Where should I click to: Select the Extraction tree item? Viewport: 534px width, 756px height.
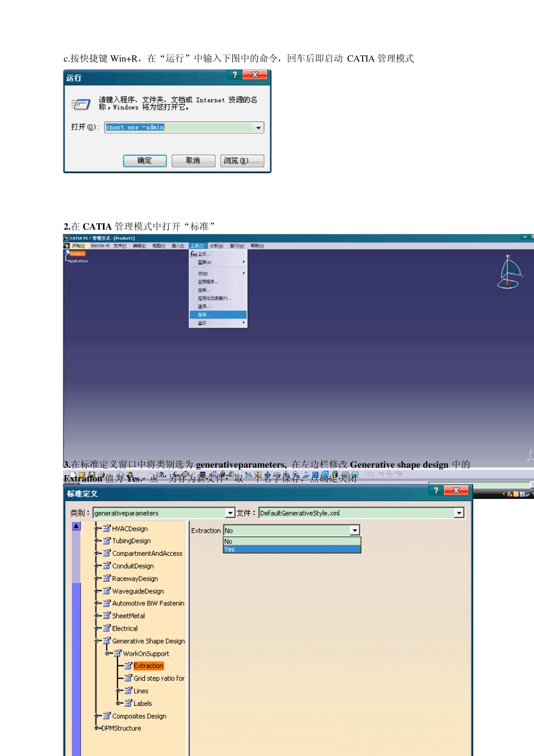pos(148,665)
